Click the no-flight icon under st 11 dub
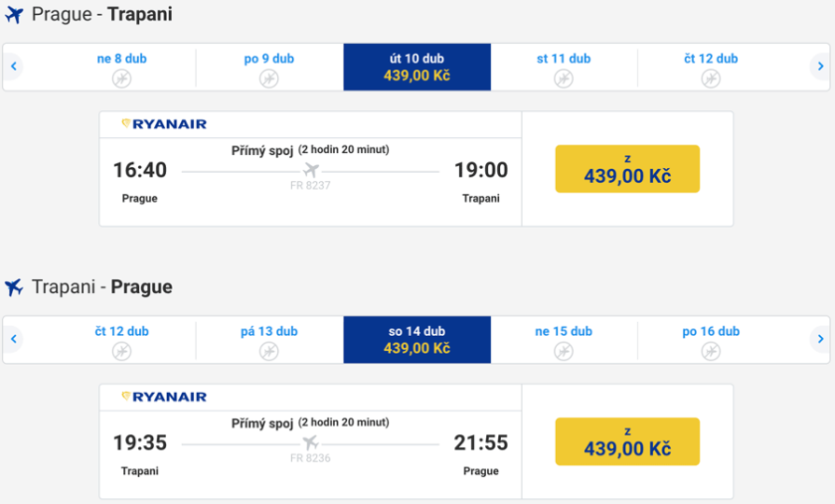The height and width of the screenshot is (504, 835). click(x=564, y=78)
